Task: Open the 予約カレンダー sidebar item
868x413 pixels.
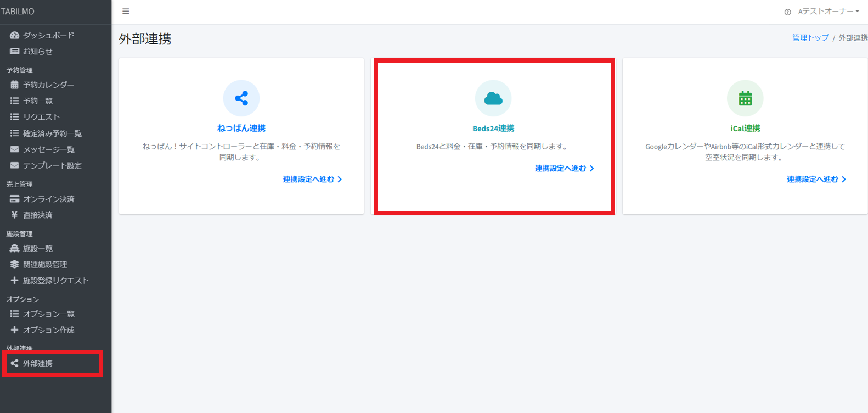Action: [x=48, y=85]
